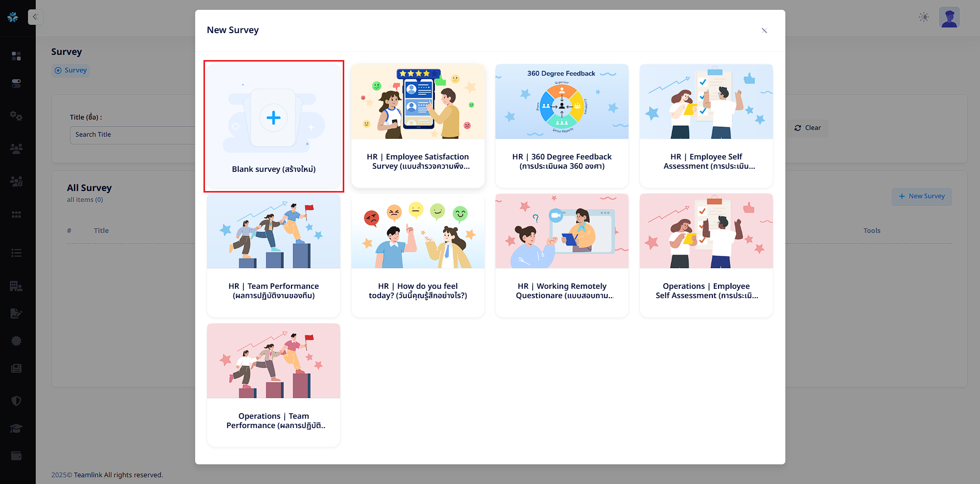Image resolution: width=980 pixels, height=484 pixels.
Task: Close the New Survey dialog
Action: [764, 31]
